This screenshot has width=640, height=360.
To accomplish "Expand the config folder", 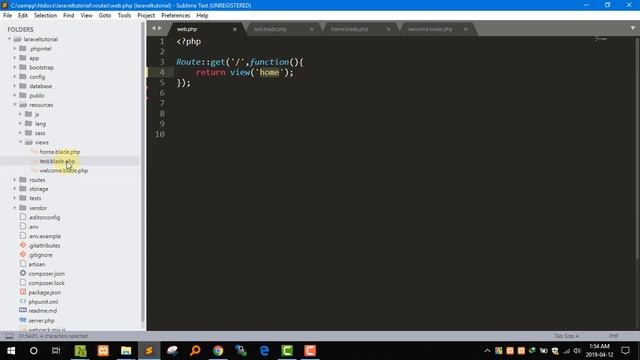I will coord(15,77).
